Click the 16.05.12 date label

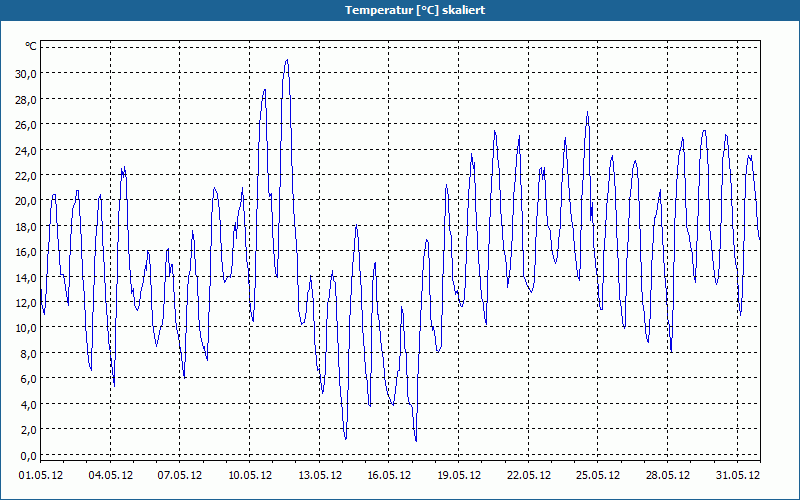(x=389, y=475)
